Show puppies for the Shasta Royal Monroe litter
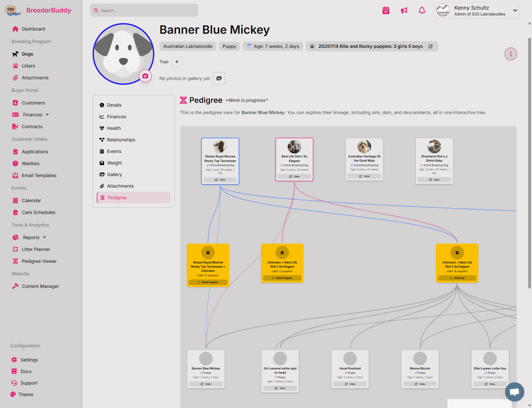This screenshot has width=532, height=408. [x=208, y=282]
